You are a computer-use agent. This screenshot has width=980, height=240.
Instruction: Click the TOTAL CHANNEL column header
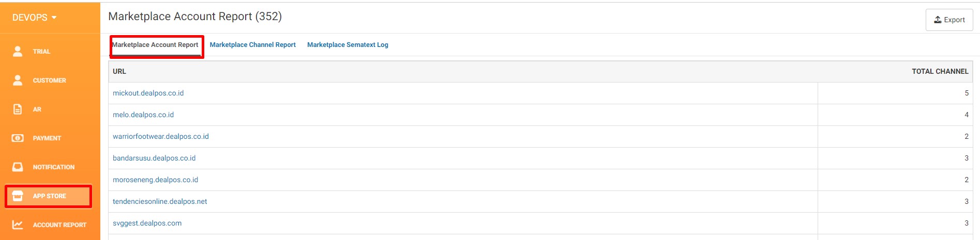click(x=940, y=71)
